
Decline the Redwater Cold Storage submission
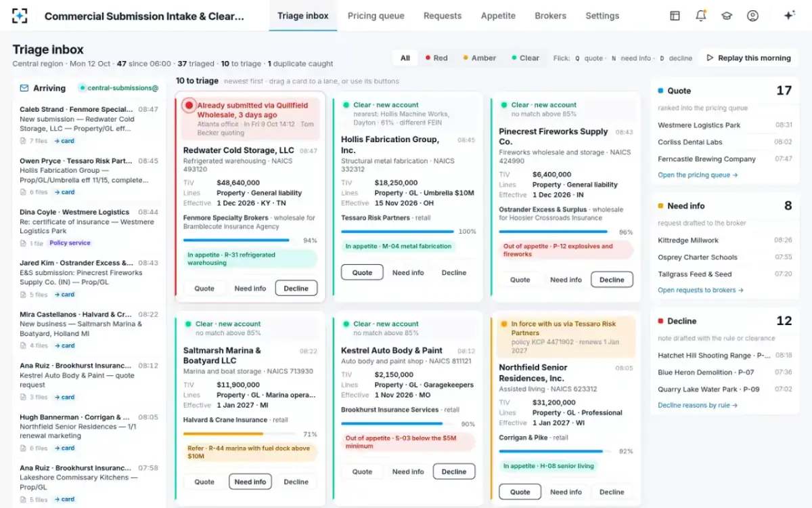tap(296, 289)
